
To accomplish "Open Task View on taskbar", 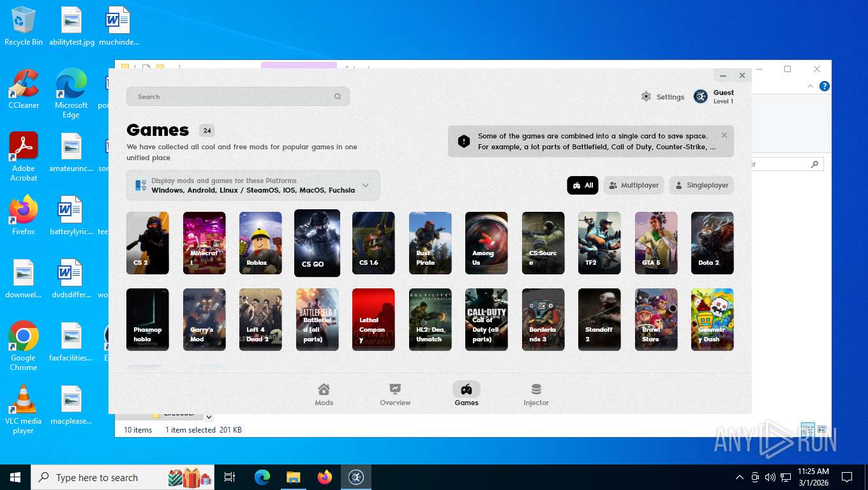I will click(230, 477).
